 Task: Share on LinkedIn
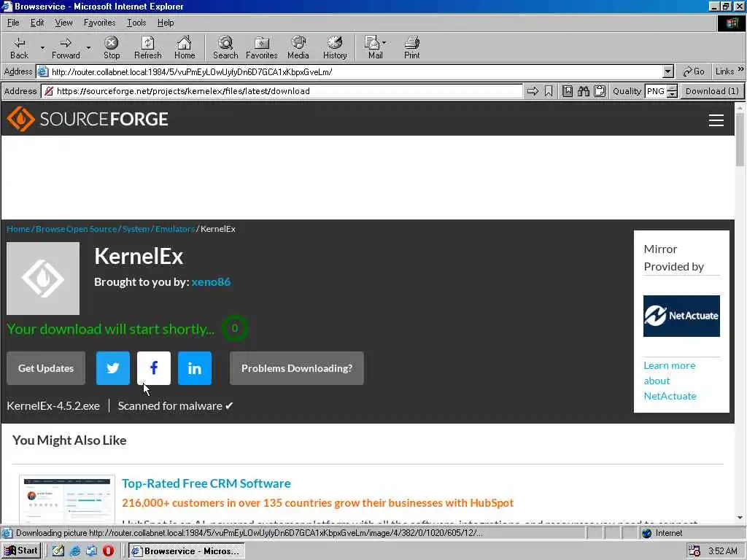195,368
